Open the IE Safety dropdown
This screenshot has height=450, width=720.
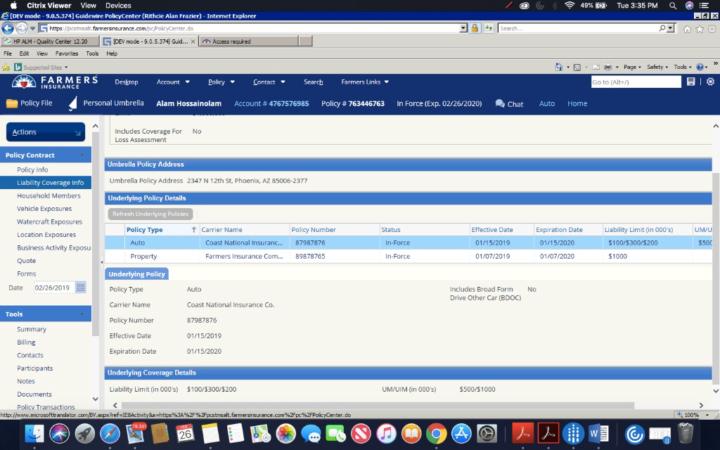click(x=657, y=67)
